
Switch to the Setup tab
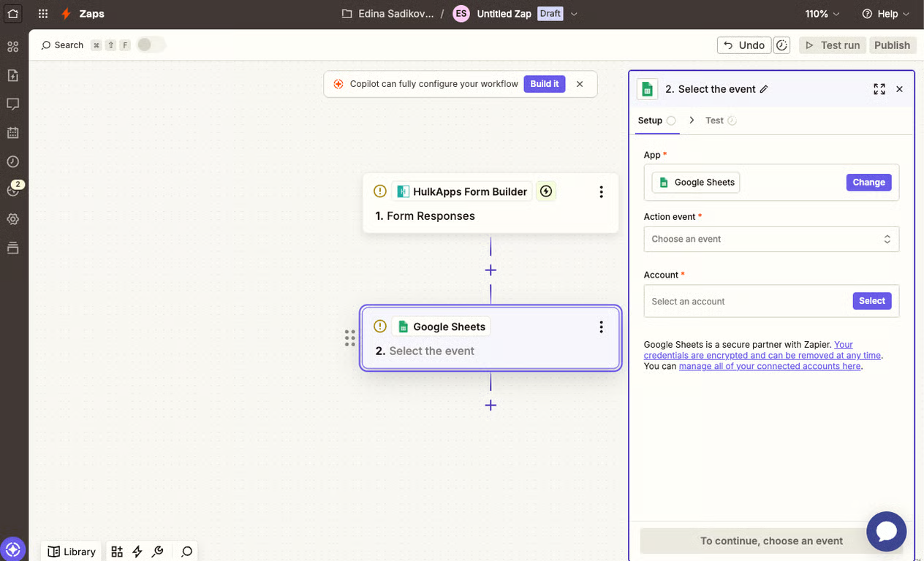click(x=656, y=121)
